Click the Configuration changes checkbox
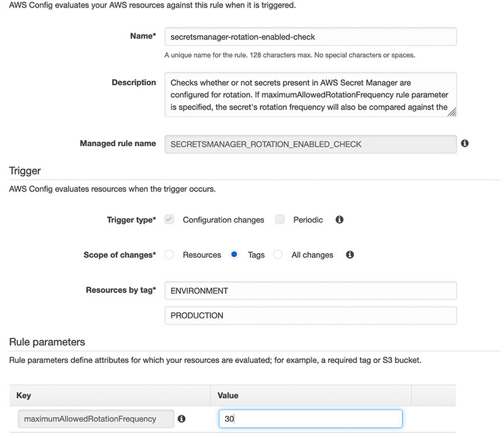 (169, 219)
